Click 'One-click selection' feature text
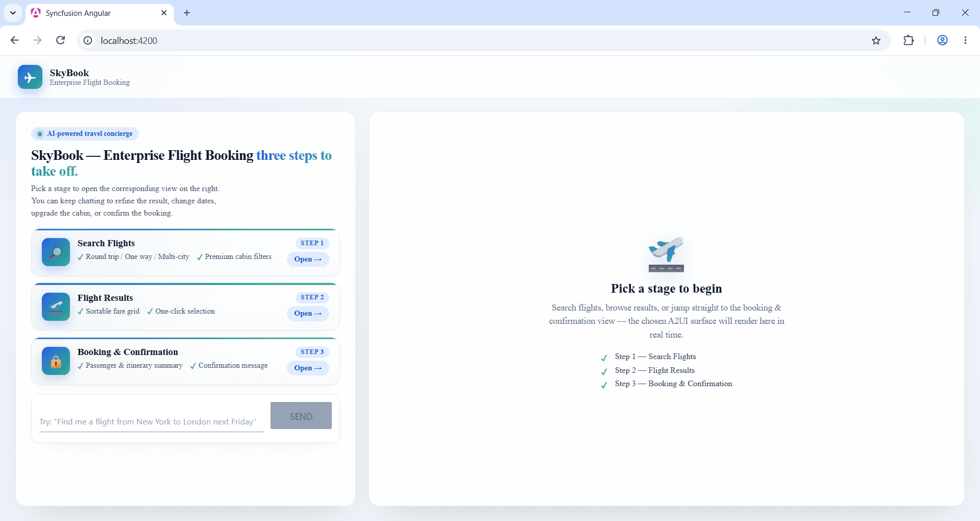This screenshot has width=980, height=521. click(185, 311)
